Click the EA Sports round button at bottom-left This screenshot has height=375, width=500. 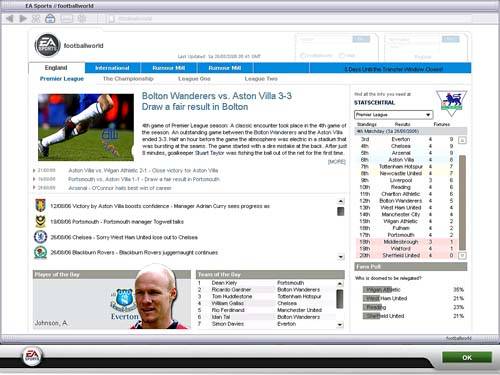click(x=32, y=356)
